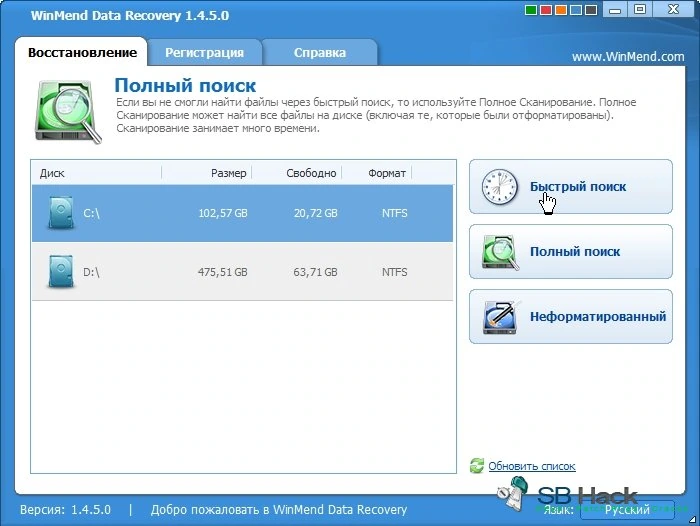Open the Язык language dropdown

click(x=627, y=509)
